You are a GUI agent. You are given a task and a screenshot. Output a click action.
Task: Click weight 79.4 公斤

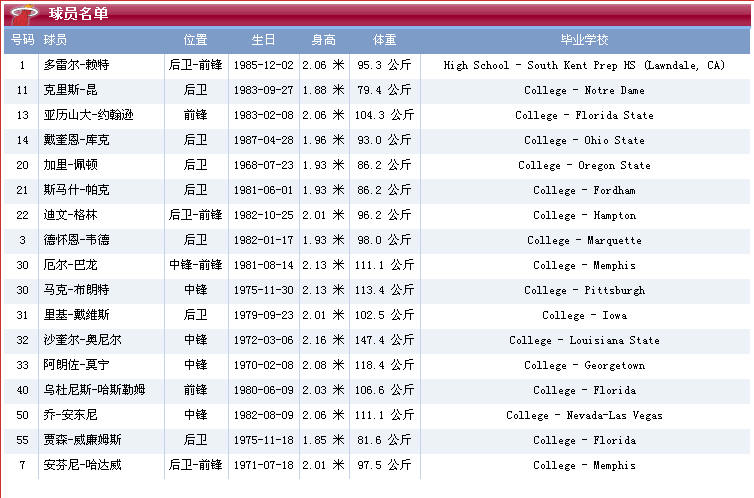tap(384, 90)
